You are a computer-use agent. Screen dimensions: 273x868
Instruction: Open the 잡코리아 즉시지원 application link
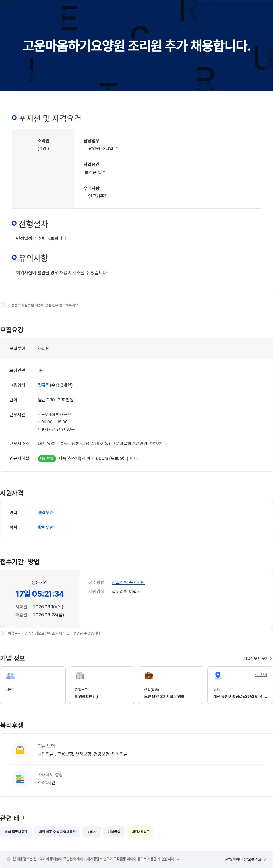coord(128,582)
